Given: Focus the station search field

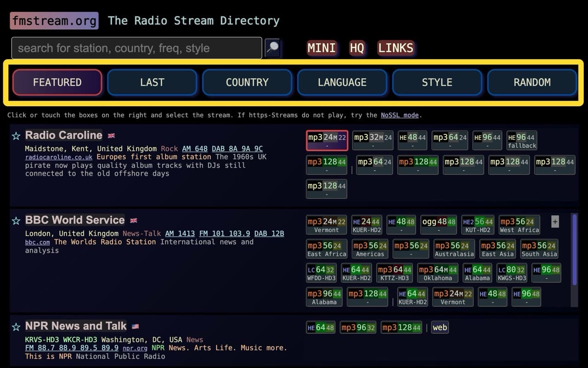Looking at the screenshot, I should 136,48.
